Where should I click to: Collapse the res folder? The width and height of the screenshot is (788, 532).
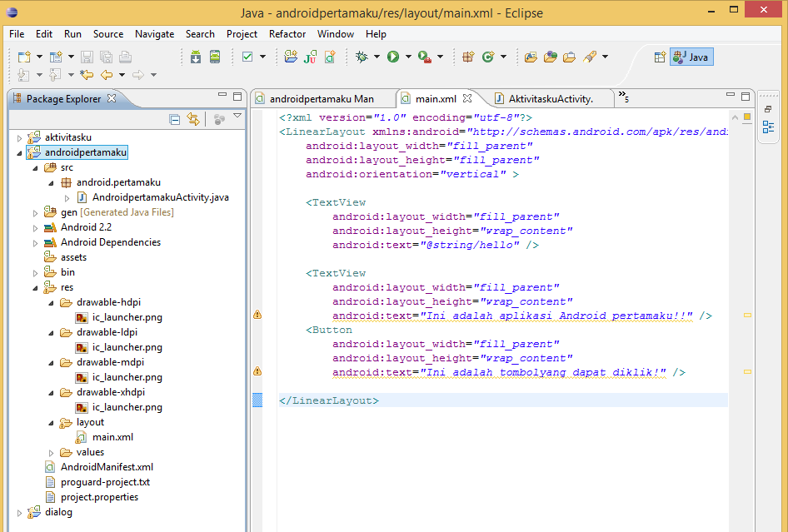point(35,288)
